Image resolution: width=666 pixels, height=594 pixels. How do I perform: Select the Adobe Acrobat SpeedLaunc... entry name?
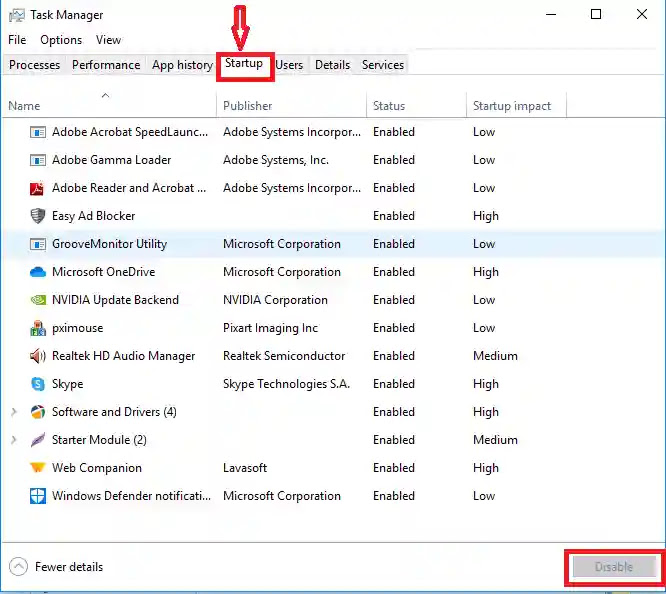coord(130,132)
